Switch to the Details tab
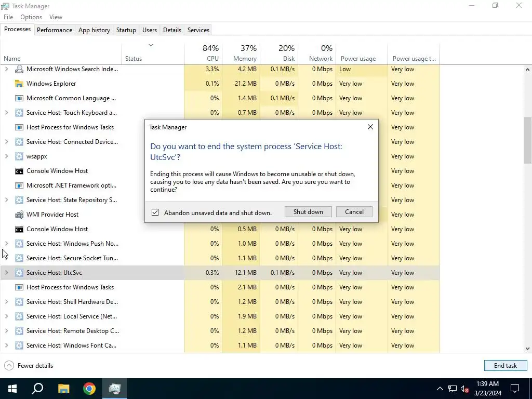The image size is (532, 399). click(172, 30)
